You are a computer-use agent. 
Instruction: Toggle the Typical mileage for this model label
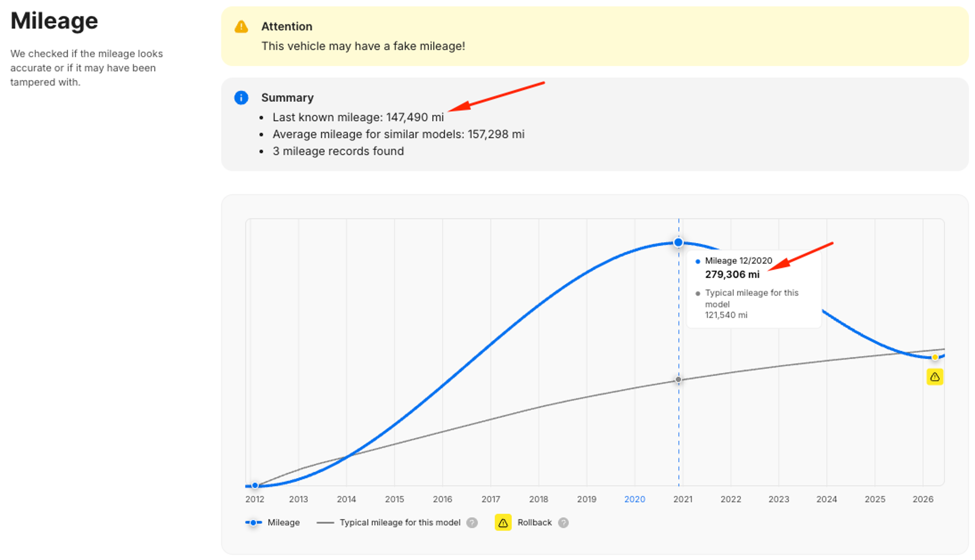point(400,523)
